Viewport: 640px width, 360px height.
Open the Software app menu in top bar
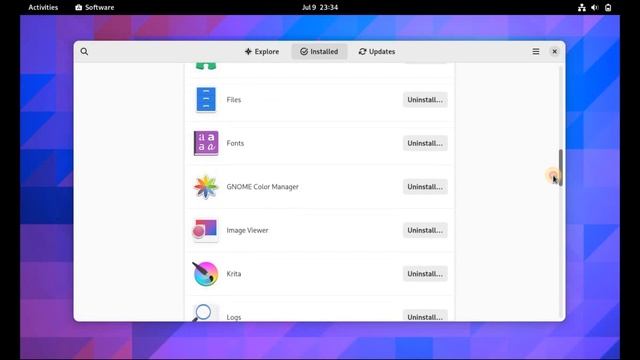(x=95, y=7)
